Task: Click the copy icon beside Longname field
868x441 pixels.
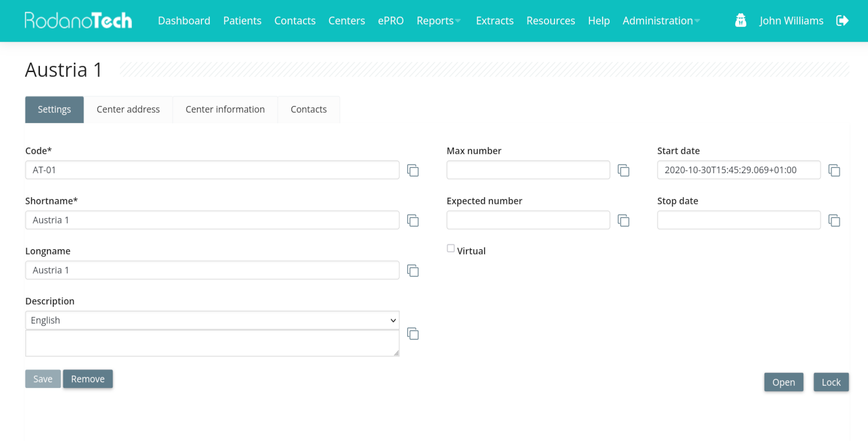Action: (x=413, y=271)
